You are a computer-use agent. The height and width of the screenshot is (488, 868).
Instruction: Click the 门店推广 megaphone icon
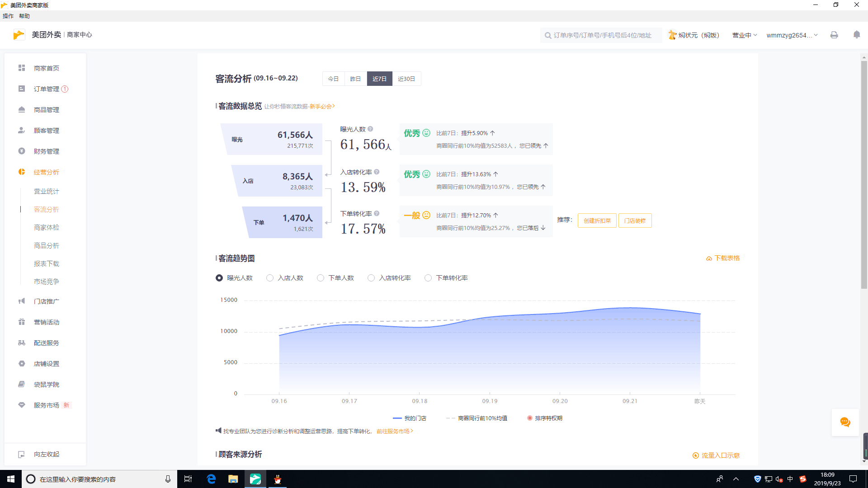click(22, 301)
